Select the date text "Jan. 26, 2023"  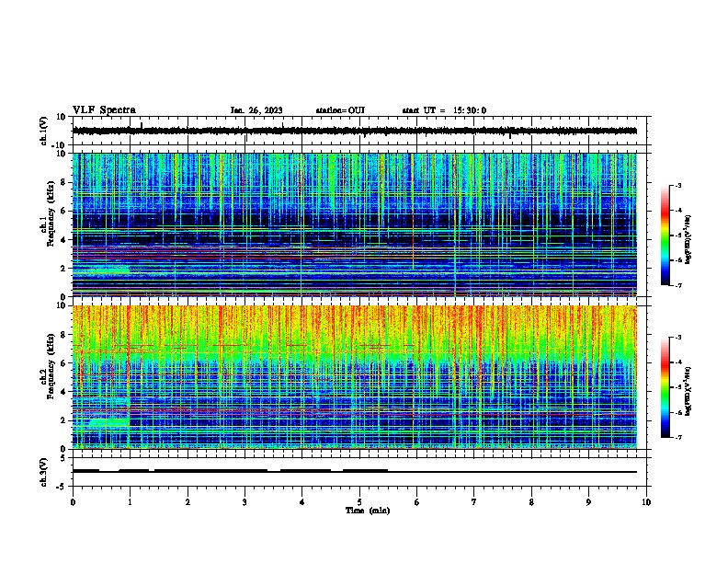pos(256,110)
